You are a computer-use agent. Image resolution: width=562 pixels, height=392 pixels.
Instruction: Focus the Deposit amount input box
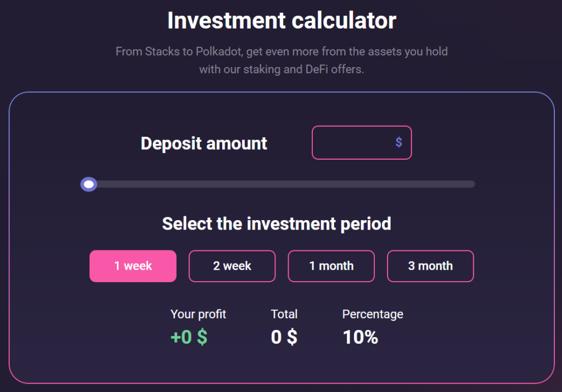pyautogui.click(x=354, y=143)
